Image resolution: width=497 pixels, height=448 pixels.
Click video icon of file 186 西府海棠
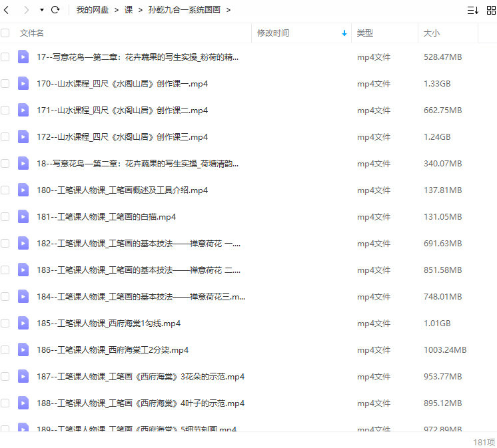pyautogui.click(x=23, y=350)
